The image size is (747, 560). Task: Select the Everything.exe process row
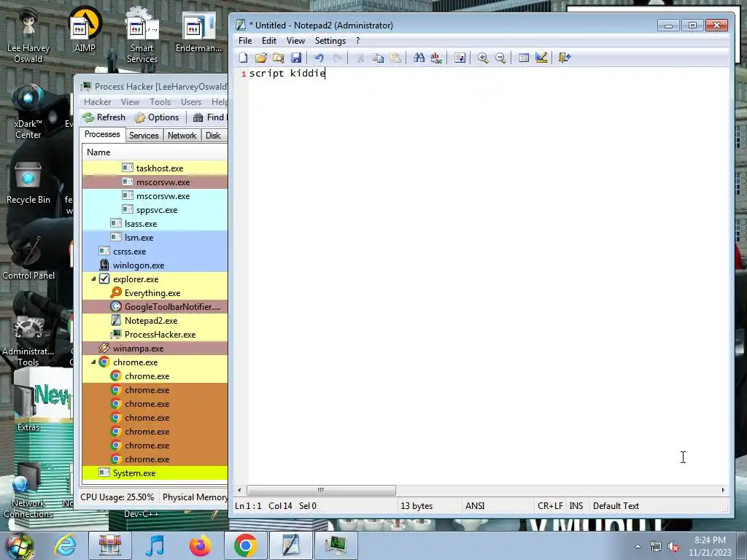coord(155,293)
